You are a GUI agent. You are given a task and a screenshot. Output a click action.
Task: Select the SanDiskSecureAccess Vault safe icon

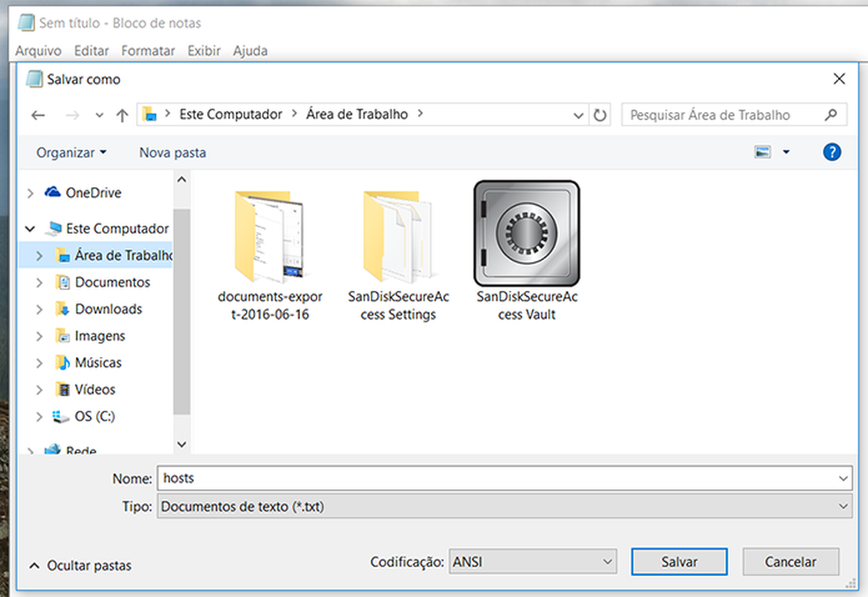[x=527, y=233]
